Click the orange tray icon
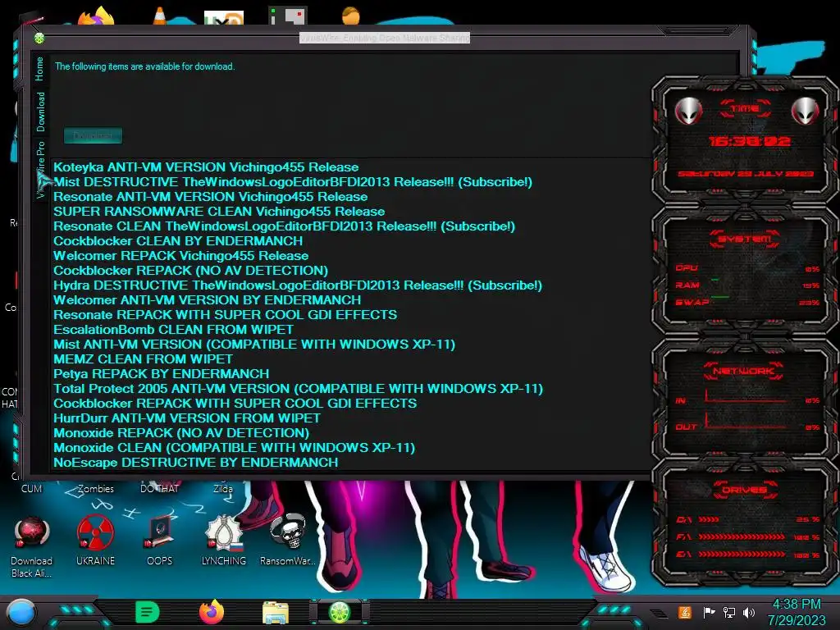This screenshot has height=630, width=840. (685, 612)
